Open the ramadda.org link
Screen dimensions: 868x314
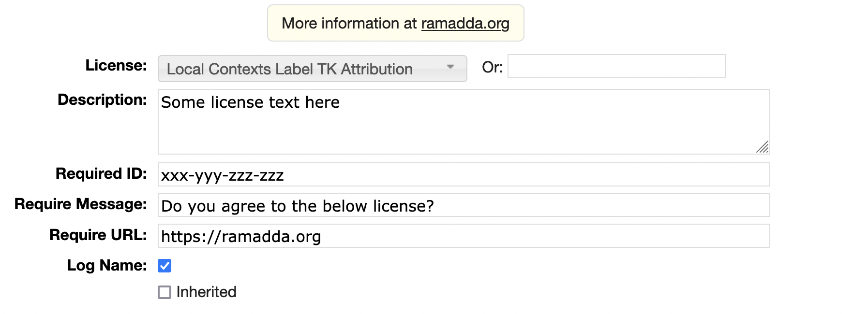point(465,23)
